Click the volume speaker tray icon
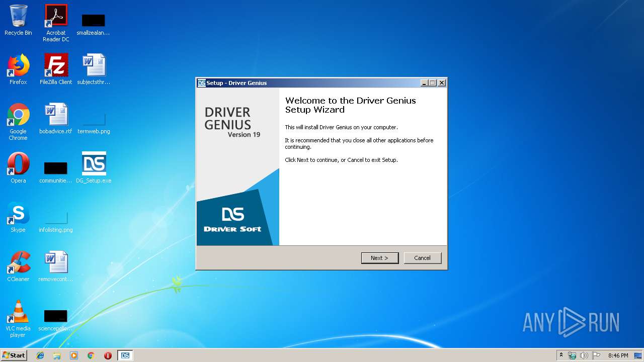Image resolution: width=644 pixels, height=362 pixels. coord(584,355)
